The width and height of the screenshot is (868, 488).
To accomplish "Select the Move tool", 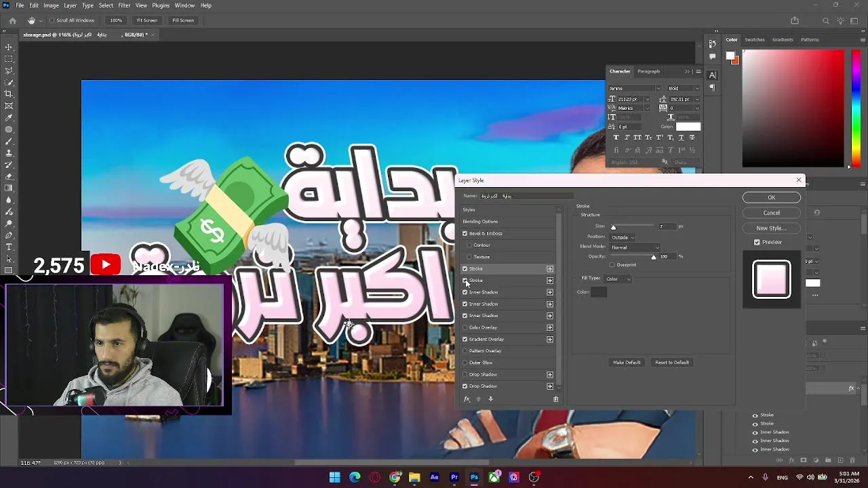I will tap(9, 47).
